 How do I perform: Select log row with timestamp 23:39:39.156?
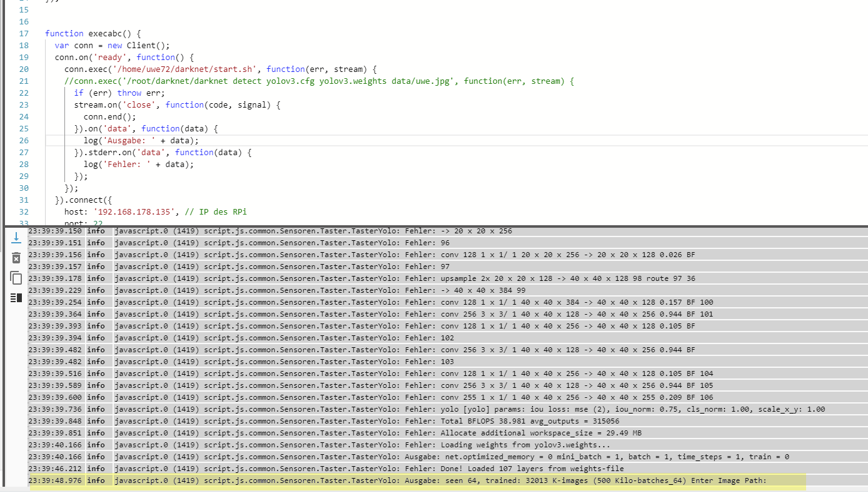447,255
